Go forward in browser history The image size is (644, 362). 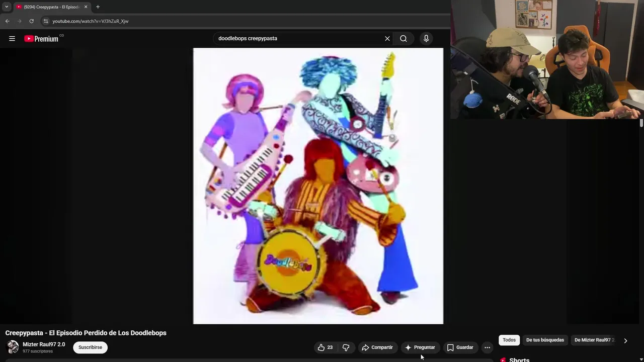click(x=19, y=21)
